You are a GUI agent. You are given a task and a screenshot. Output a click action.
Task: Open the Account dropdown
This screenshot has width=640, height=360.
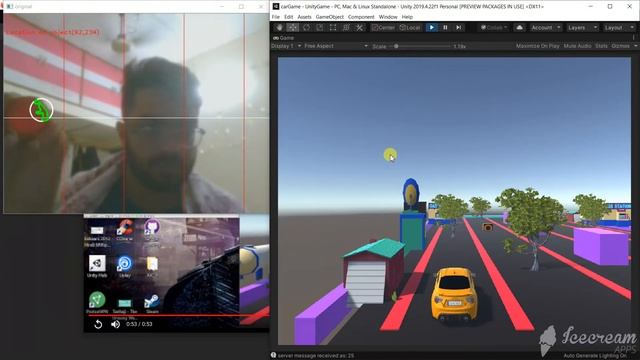coord(546,27)
